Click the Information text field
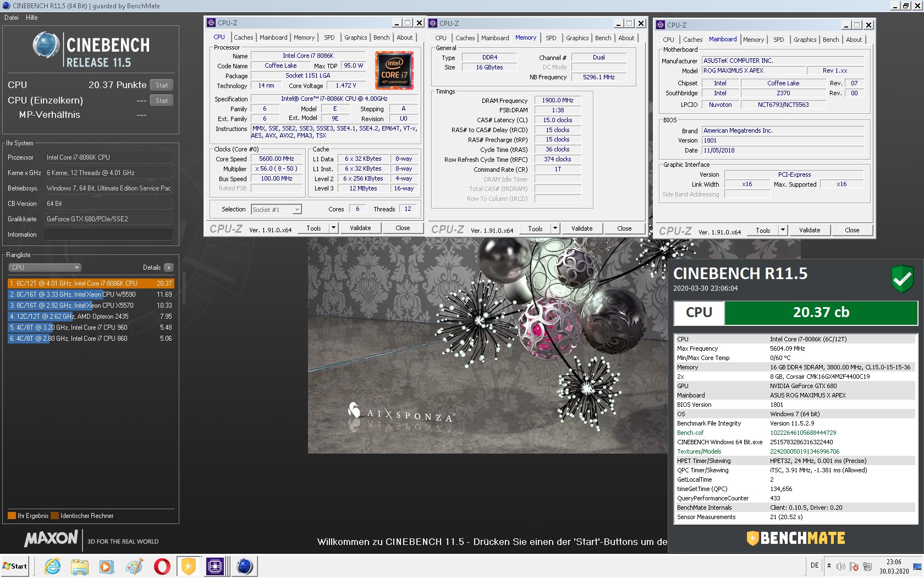Viewport: 924px width, 578px height. (x=108, y=235)
